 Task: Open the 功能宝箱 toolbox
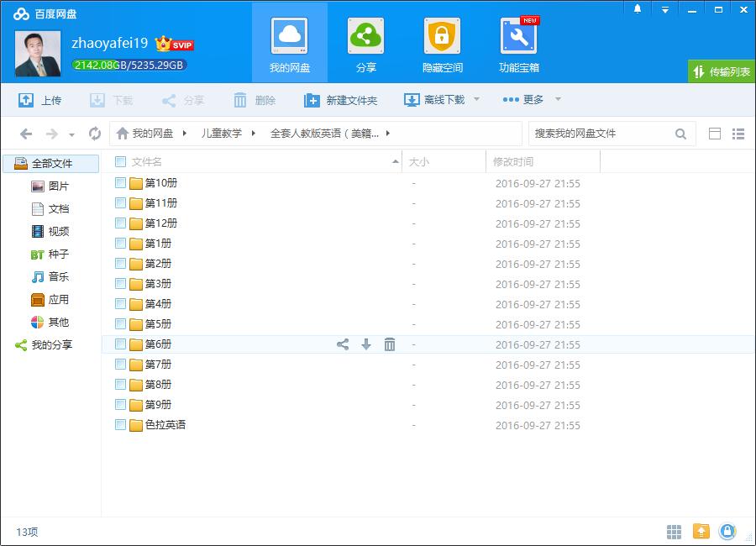518,42
